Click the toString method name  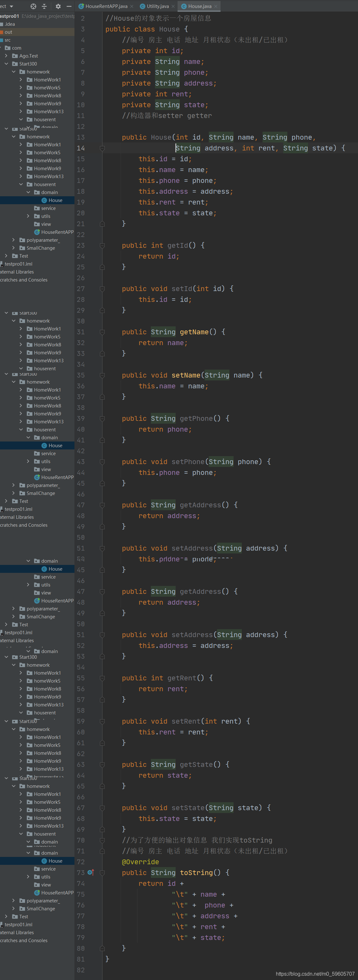(196, 872)
